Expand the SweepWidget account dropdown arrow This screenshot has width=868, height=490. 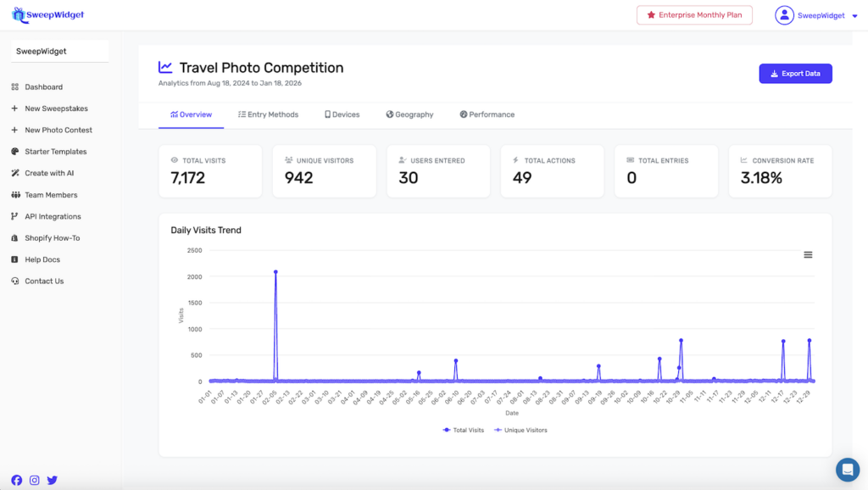point(854,16)
